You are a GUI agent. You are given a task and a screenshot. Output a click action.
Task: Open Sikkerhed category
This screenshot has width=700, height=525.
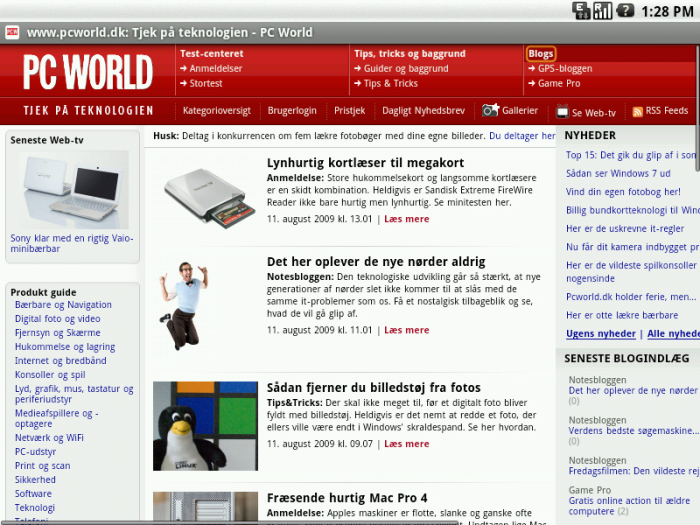pyautogui.click(x=35, y=480)
